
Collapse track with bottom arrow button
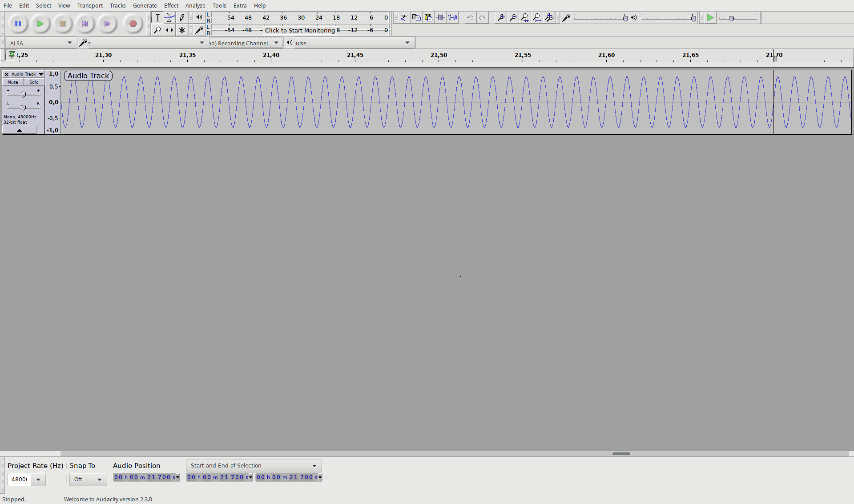pyautogui.click(x=19, y=130)
